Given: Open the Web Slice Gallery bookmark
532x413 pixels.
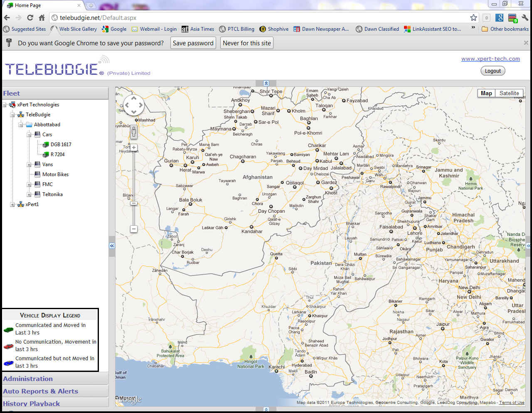Looking at the screenshot, I should click(74, 29).
